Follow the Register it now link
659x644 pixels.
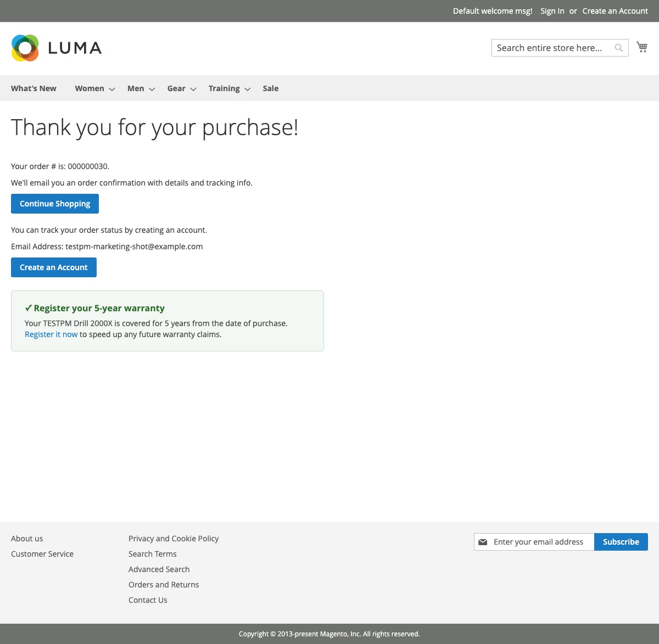coord(51,334)
